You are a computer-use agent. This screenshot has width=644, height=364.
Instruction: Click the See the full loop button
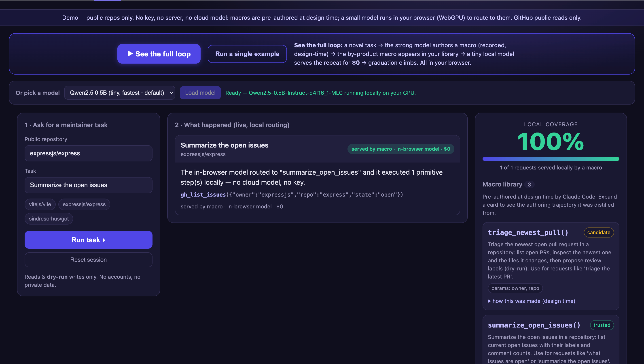coord(159,54)
